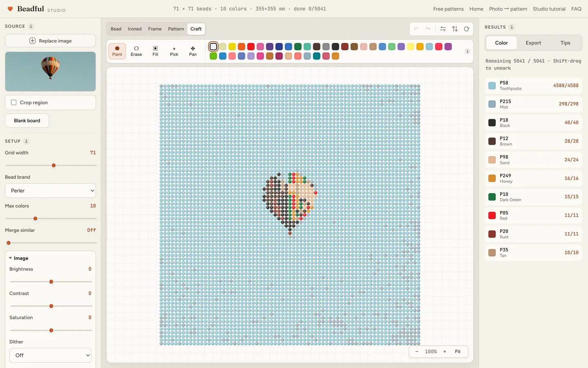Viewport: 588px width, 368px height.
Task: Activate the Pick color tool
Action: (x=174, y=51)
